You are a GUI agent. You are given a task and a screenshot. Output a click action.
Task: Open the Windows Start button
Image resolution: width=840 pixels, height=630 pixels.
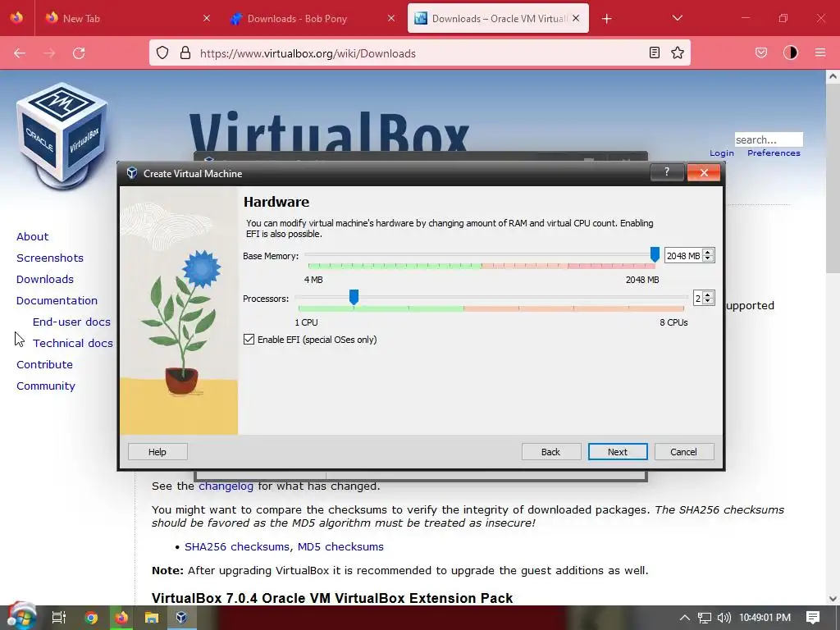[21, 617]
